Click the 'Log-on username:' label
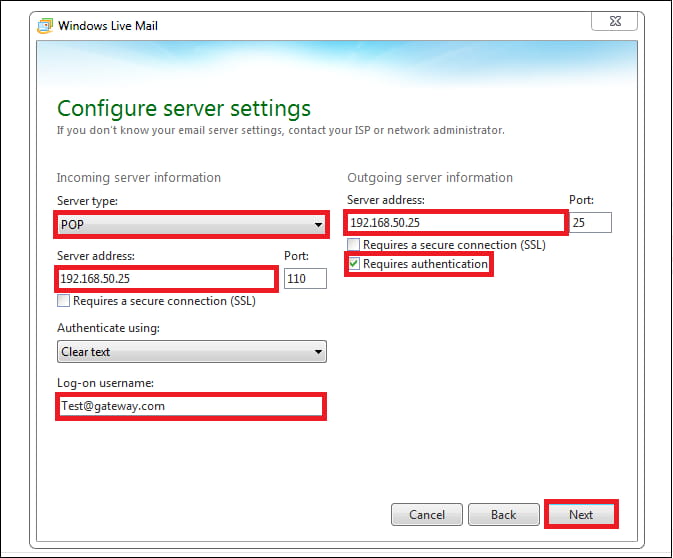 pos(105,382)
